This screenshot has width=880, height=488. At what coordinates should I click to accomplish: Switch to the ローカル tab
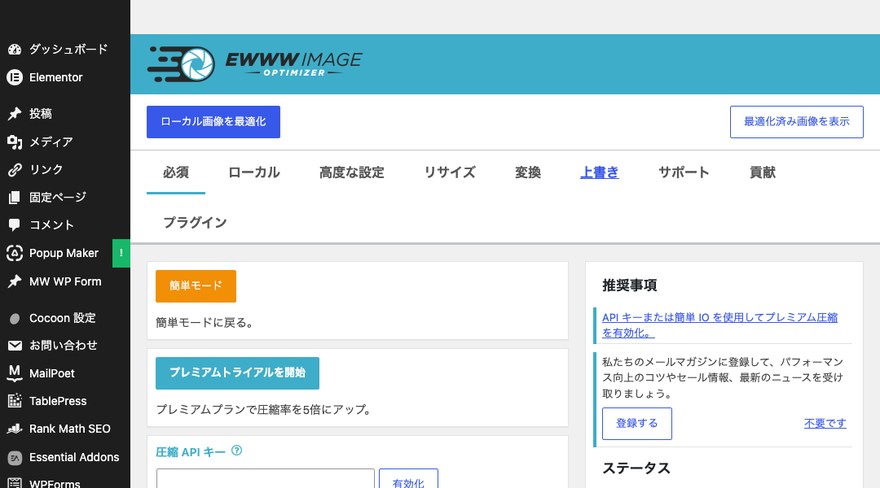tap(254, 173)
